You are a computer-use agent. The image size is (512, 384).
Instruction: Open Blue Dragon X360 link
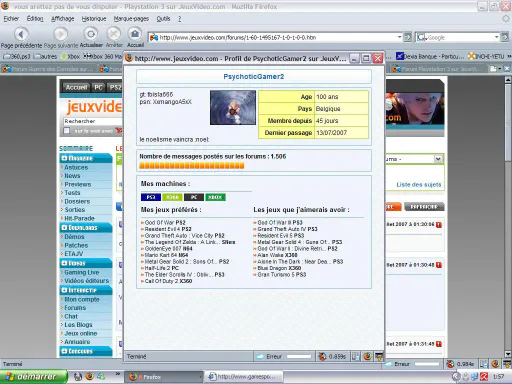[279, 268]
